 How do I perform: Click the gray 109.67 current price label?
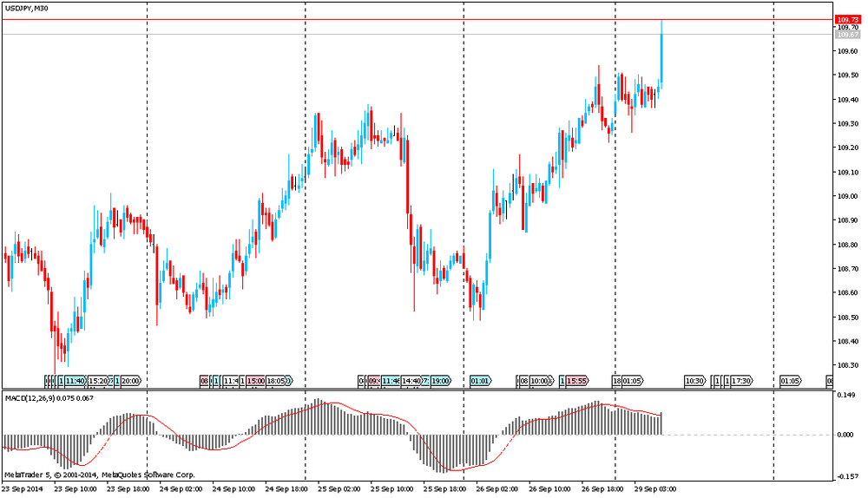coord(846,35)
